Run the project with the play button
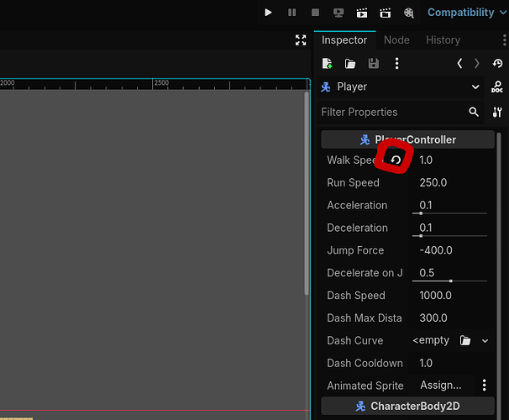 coord(268,13)
